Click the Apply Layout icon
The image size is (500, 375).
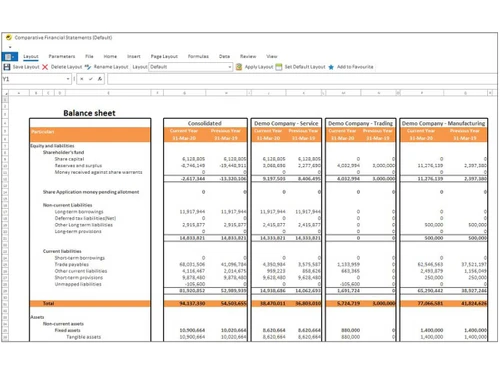239,67
